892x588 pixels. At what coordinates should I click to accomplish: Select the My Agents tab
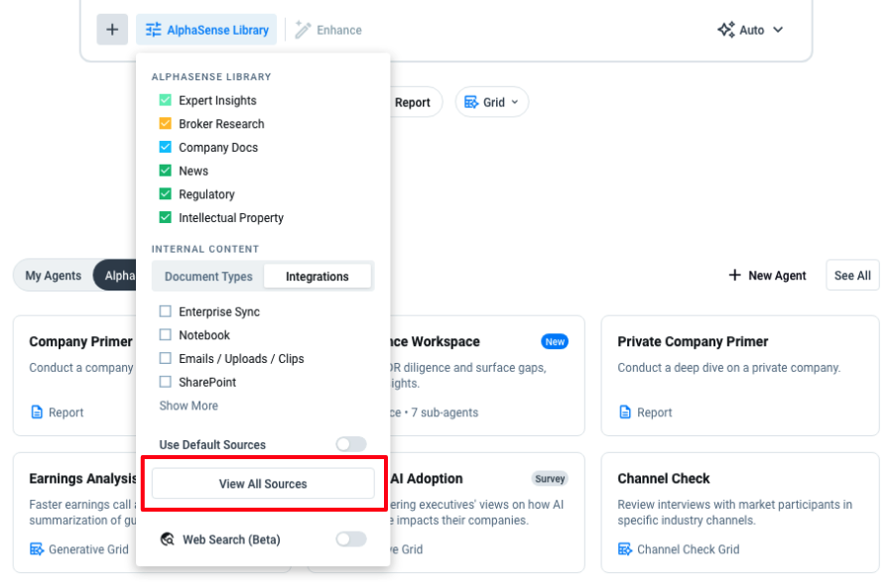pos(54,276)
